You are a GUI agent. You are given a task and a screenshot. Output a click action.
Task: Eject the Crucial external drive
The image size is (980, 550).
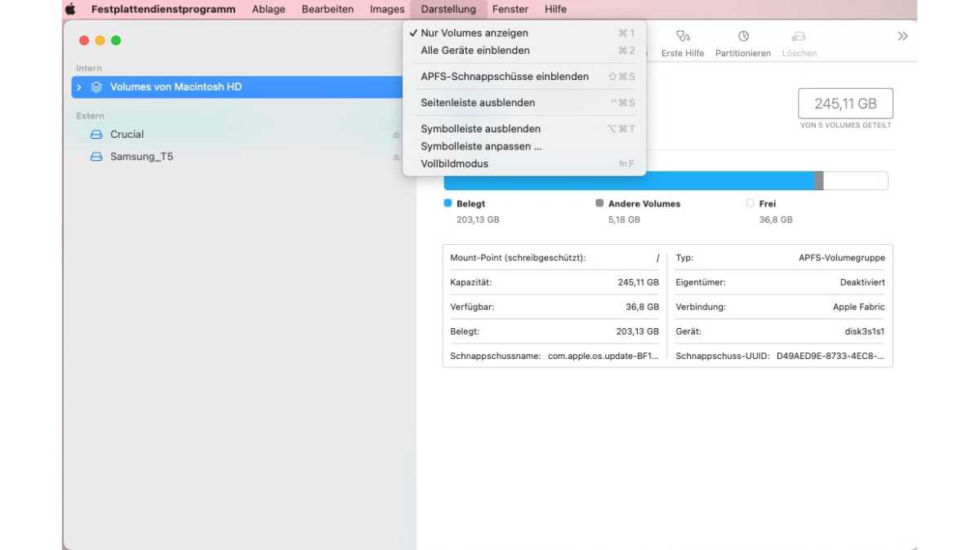click(397, 135)
